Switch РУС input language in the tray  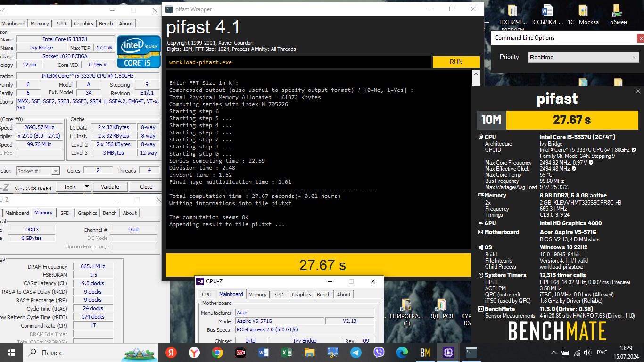click(602, 353)
